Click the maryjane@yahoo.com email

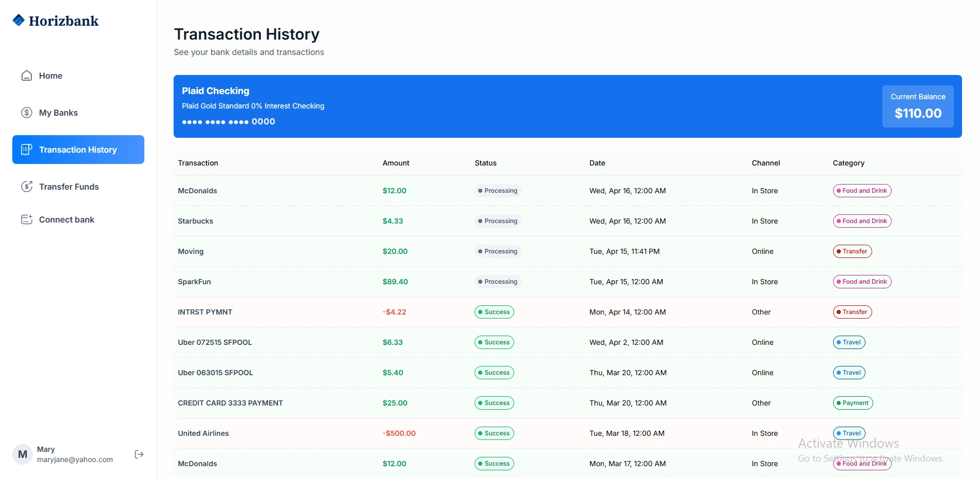[x=75, y=459]
